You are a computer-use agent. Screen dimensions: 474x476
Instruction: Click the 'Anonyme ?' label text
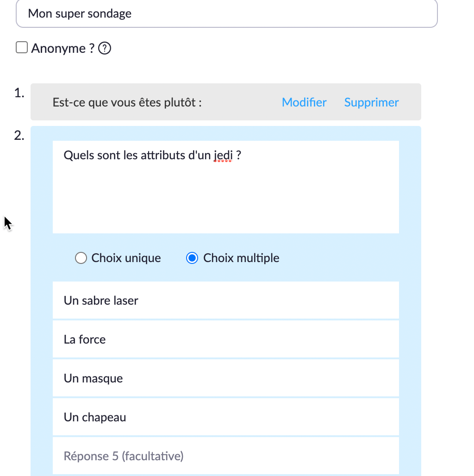tap(63, 48)
